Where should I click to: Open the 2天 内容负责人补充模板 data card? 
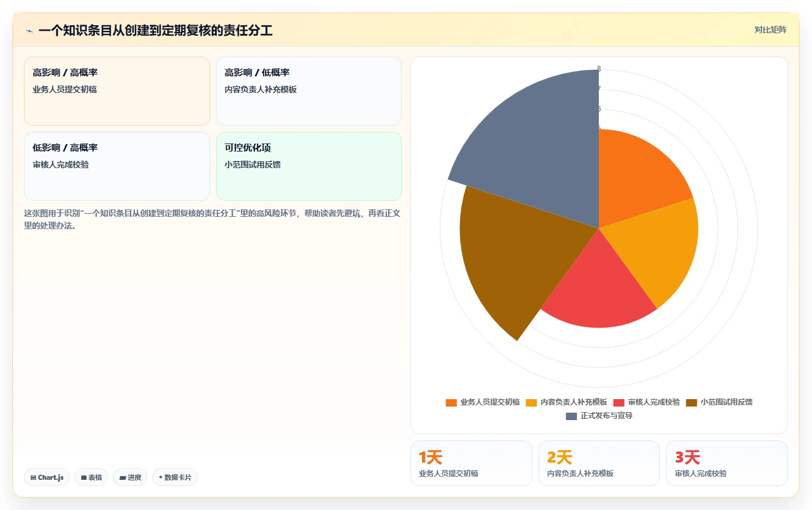(599, 463)
